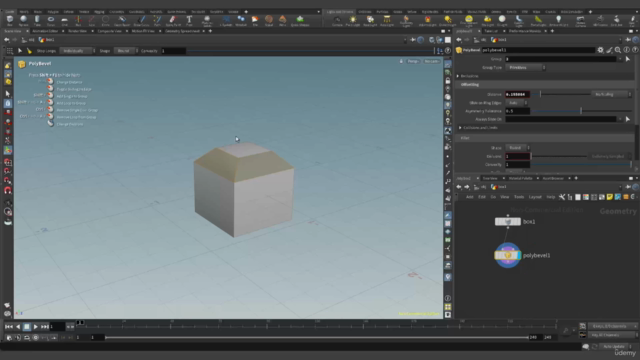This screenshot has width=640, height=360.
Task: Click the Always Slide On selection arrow
Action: [x=628, y=119]
